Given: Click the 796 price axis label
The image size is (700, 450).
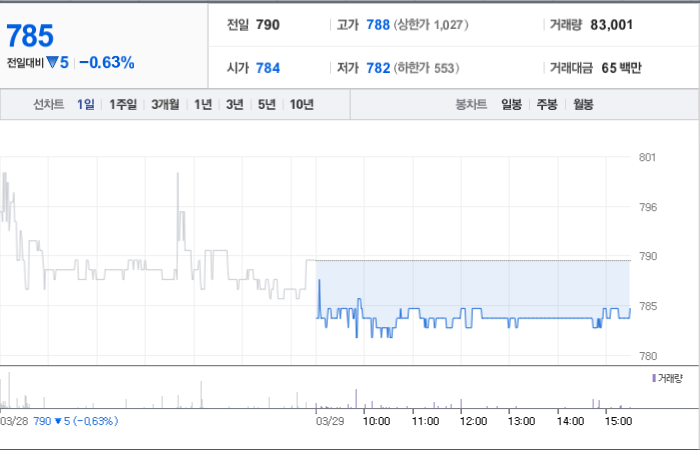Looking at the screenshot, I should click(x=648, y=207).
